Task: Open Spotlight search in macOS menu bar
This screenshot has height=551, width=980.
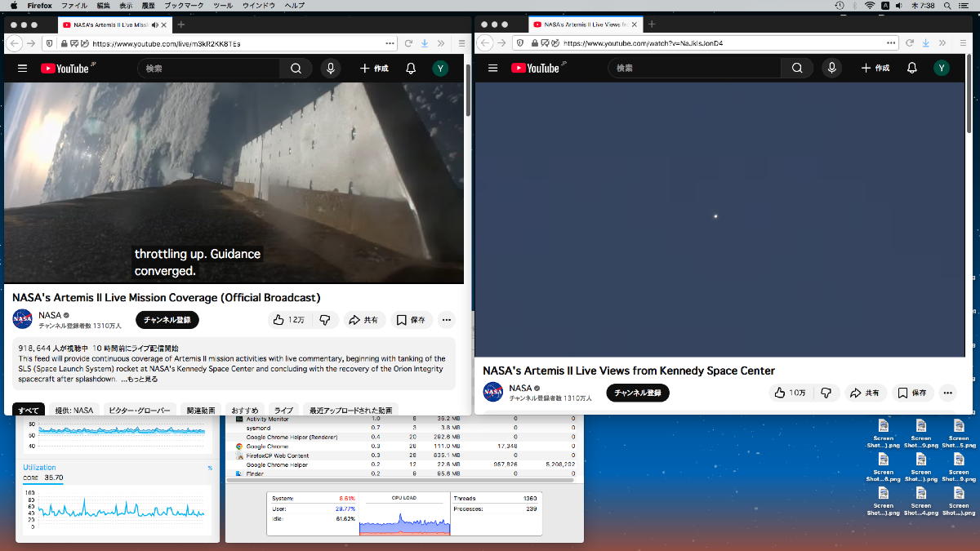Action: 947,5
